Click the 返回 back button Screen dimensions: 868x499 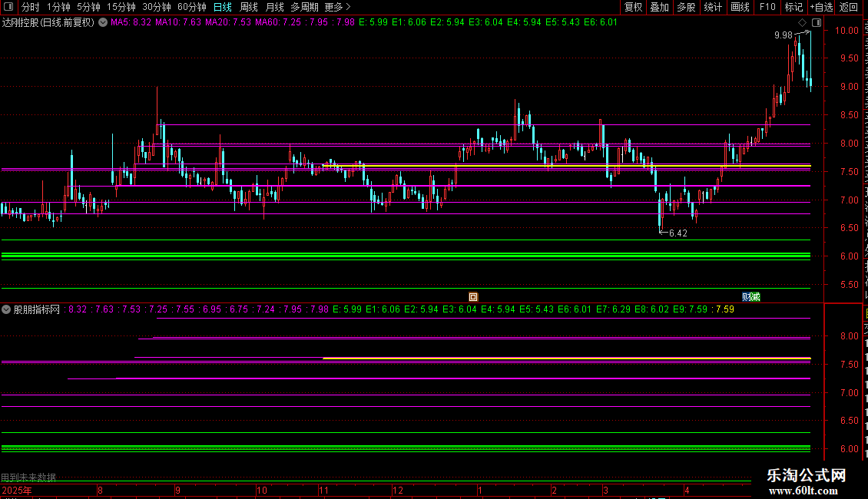[x=849, y=7]
